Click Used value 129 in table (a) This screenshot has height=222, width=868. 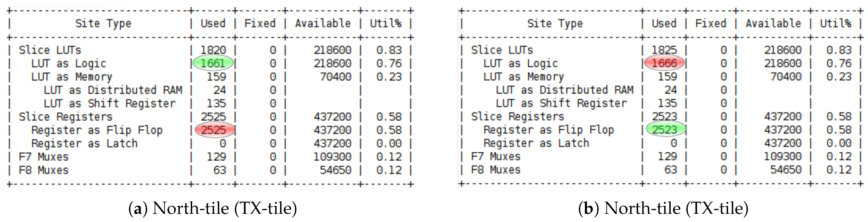tap(216, 157)
